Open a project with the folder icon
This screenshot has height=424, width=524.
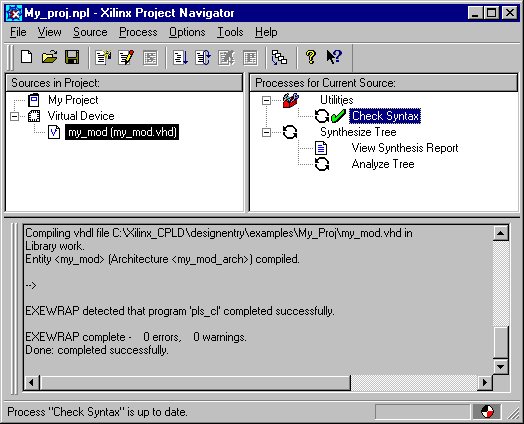(x=49, y=57)
